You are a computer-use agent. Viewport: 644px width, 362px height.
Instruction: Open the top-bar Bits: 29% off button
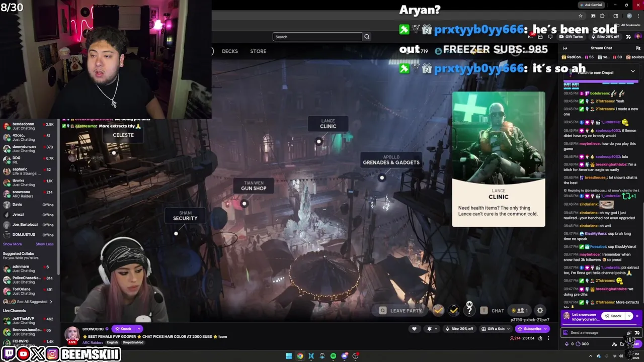pyautogui.click(x=606, y=37)
